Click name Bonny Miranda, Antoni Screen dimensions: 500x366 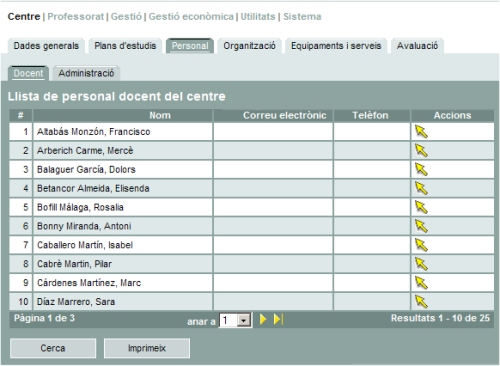click(84, 226)
